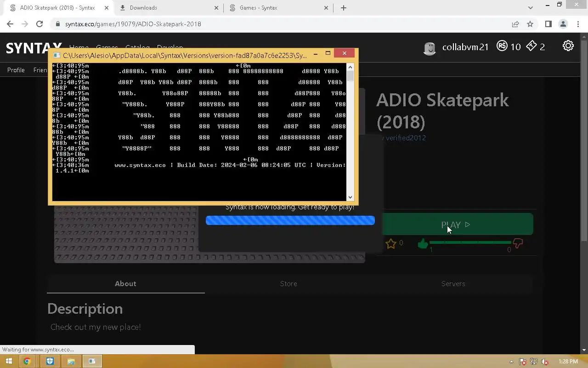The width and height of the screenshot is (588, 368).
Task: Open the Servers tab
Action: [x=453, y=284]
